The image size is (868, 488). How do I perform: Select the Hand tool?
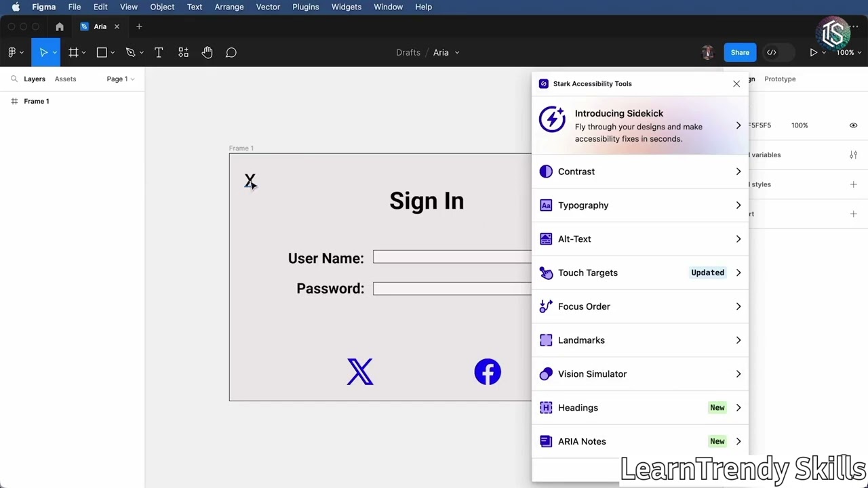point(208,52)
